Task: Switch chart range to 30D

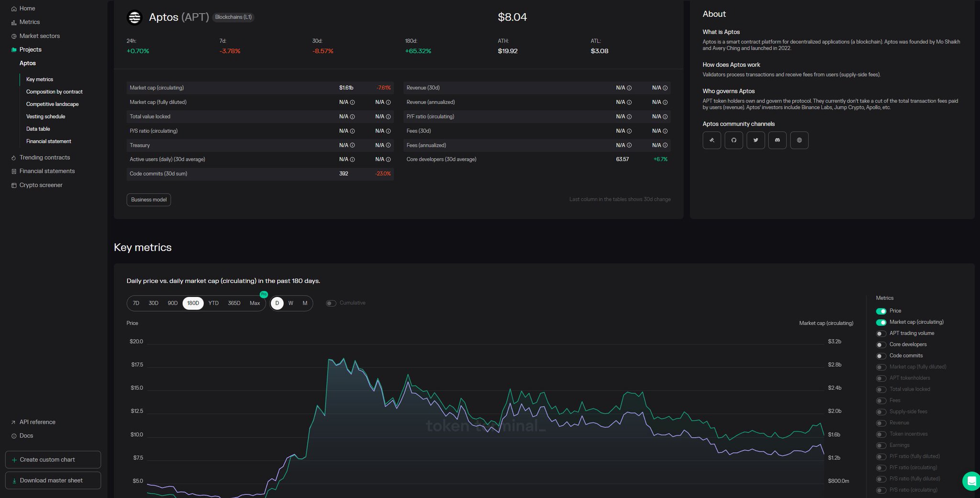Action: point(153,303)
